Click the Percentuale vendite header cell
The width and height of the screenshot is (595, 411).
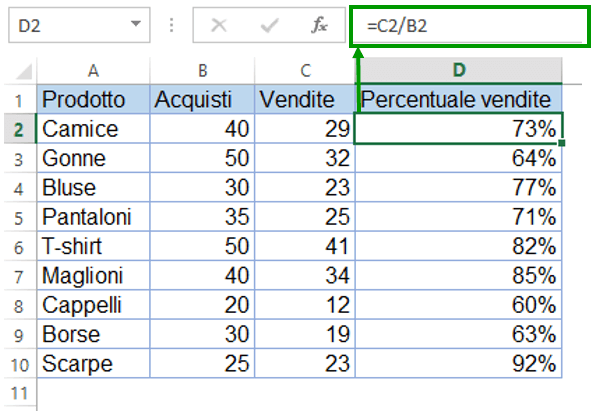[459, 99]
